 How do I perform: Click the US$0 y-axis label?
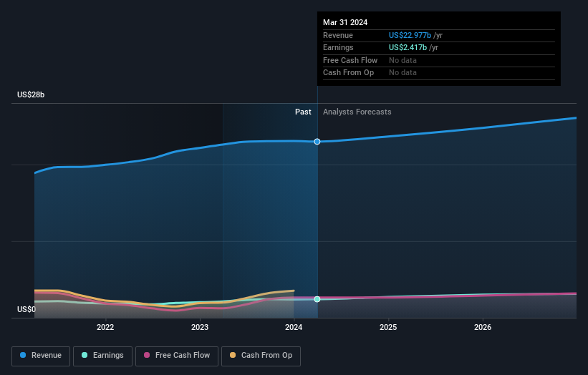(x=26, y=309)
